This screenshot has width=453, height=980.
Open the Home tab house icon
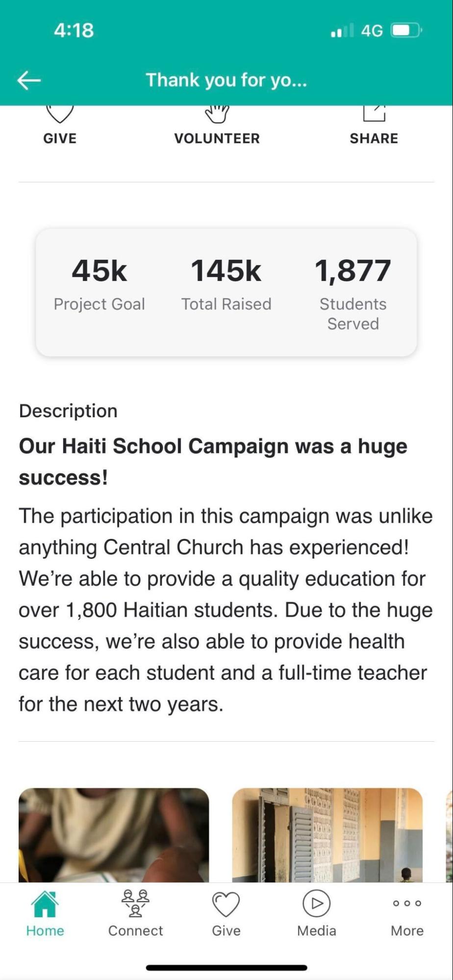point(45,904)
